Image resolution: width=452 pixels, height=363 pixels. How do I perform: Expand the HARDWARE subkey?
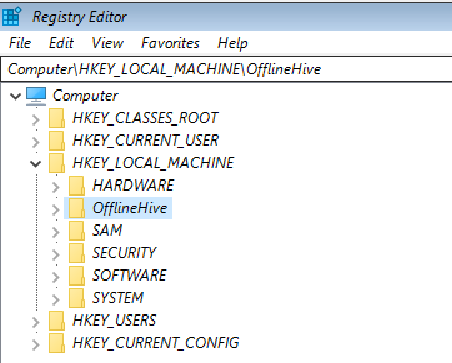click(x=56, y=187)
